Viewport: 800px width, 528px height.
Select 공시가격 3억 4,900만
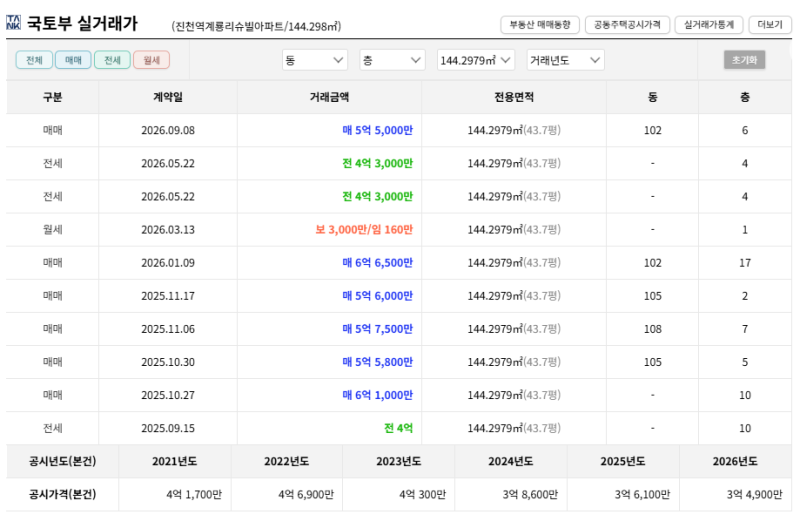[755, 494]
